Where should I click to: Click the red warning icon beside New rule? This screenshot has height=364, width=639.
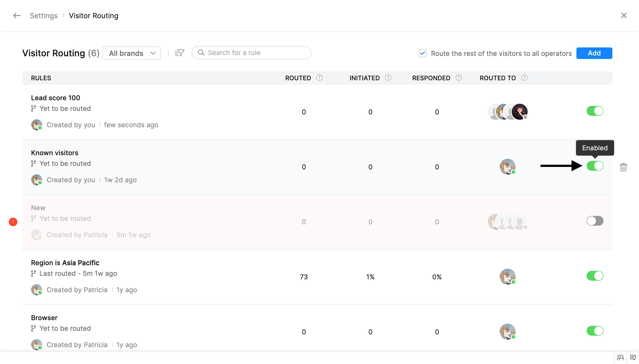[13, 222]
